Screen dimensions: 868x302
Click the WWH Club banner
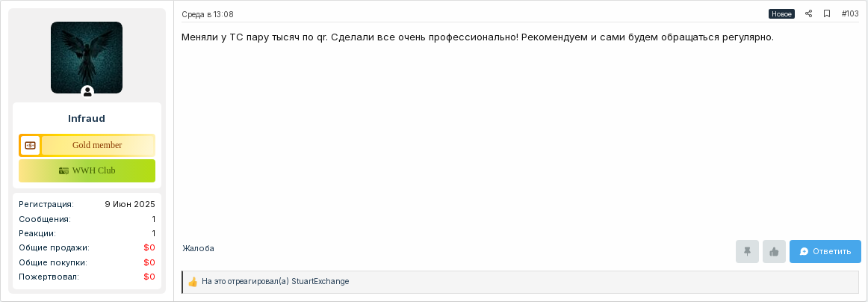pos(87,170)
